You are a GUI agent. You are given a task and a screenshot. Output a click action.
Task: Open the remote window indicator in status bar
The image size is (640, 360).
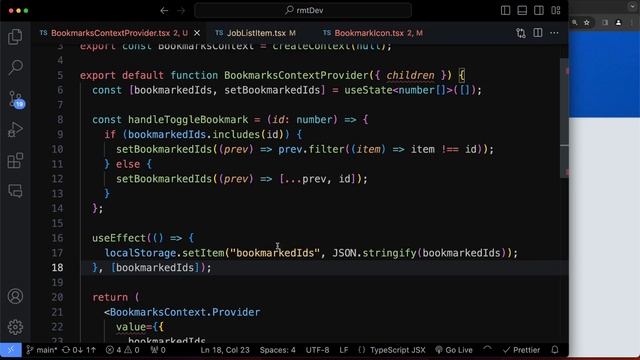click(x=11, y=350)
